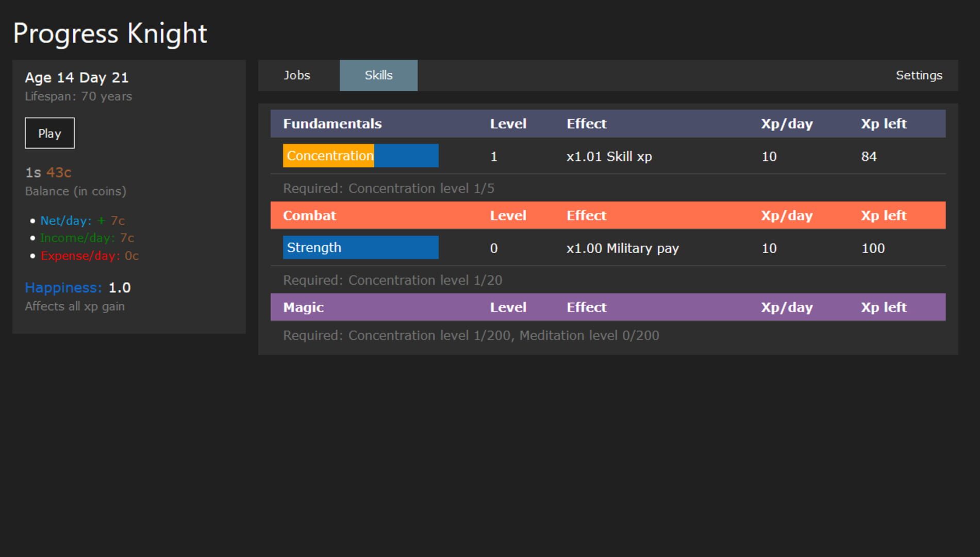
Task: Click the Net/day stat line
Action: point(82,221)
